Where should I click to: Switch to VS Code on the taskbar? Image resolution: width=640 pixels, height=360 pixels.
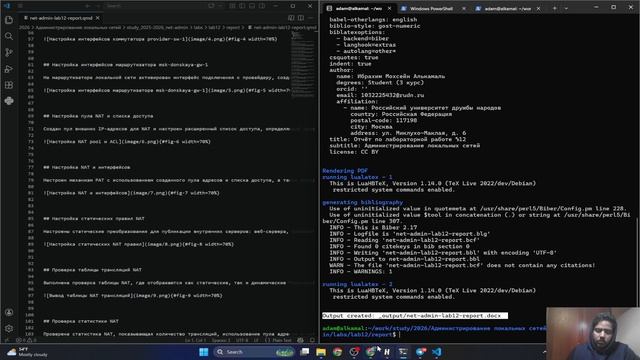[436, 352]
